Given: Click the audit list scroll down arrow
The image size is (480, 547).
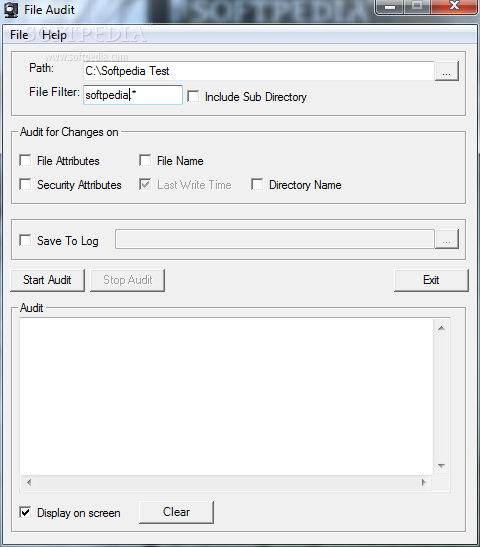Looking at the screenshot, I should pos(441,466).
